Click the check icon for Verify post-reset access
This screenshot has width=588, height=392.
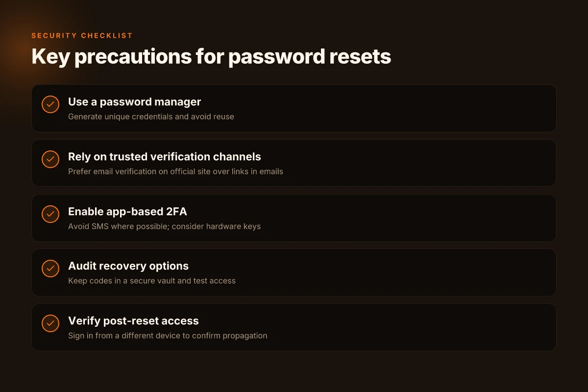[50, 323]
